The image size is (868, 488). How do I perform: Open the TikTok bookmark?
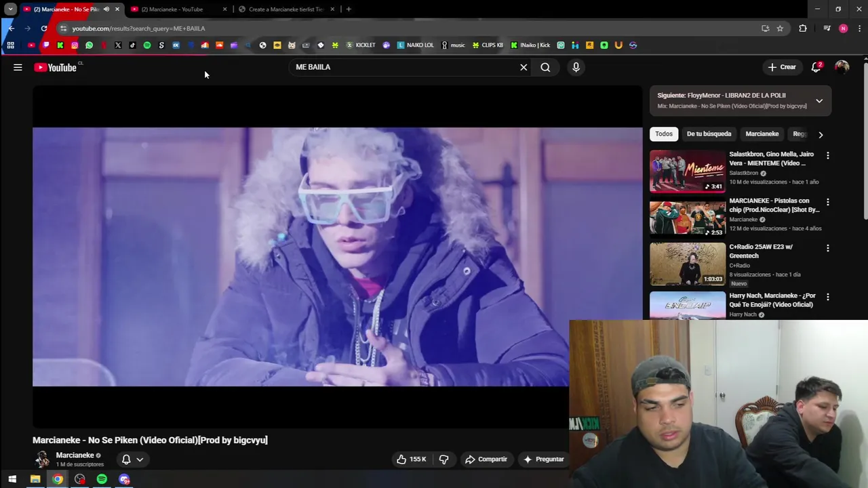click(132, 45)
